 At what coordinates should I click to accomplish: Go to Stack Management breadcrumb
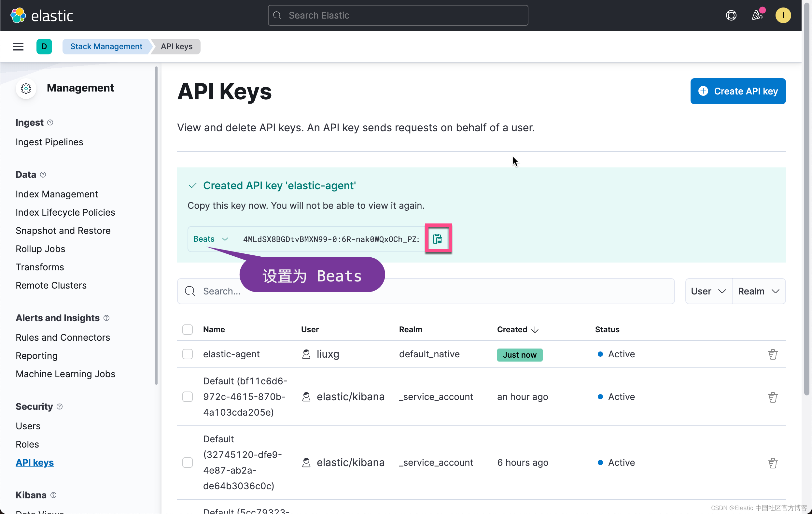[x=106, y=47]
